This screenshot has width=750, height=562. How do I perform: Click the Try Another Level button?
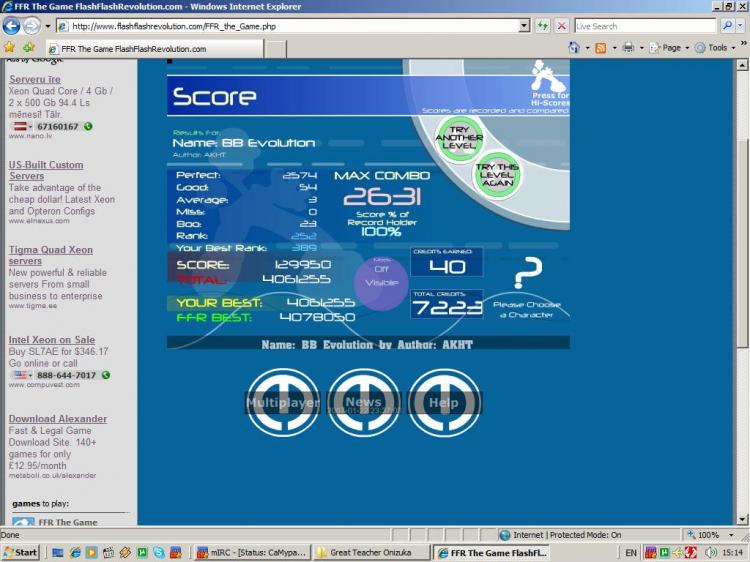[x=458, y=138]
